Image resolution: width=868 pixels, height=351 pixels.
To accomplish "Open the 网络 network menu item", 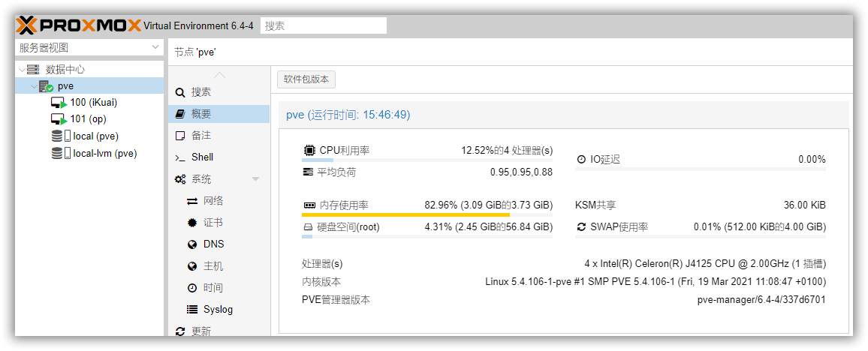I will point(212,201).
